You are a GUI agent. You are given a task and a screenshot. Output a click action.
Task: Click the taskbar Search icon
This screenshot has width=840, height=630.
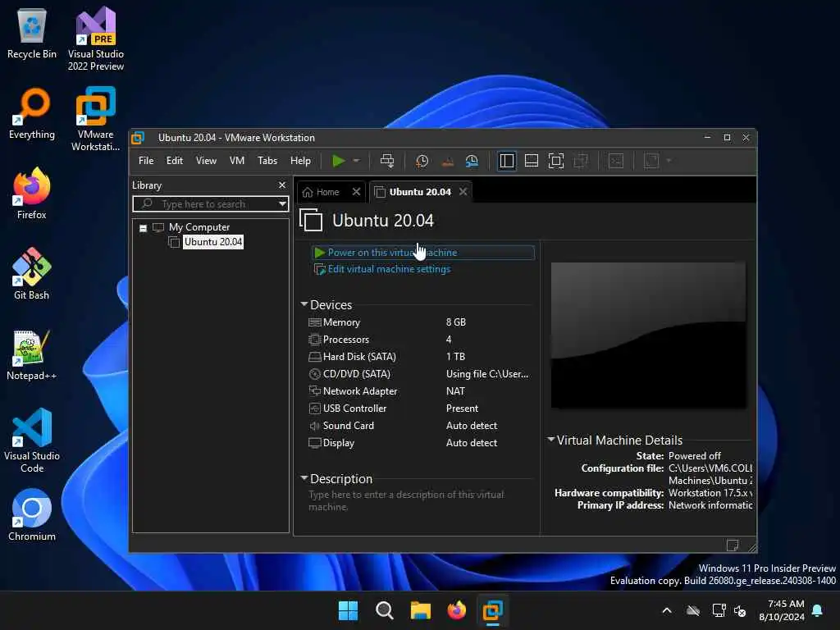click(384, 610)
